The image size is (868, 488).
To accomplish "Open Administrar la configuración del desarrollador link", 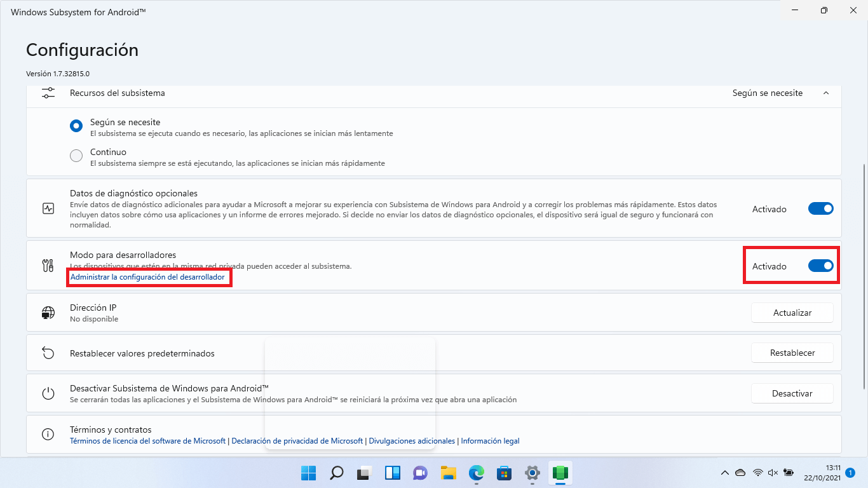I will [x=147, y=277].
